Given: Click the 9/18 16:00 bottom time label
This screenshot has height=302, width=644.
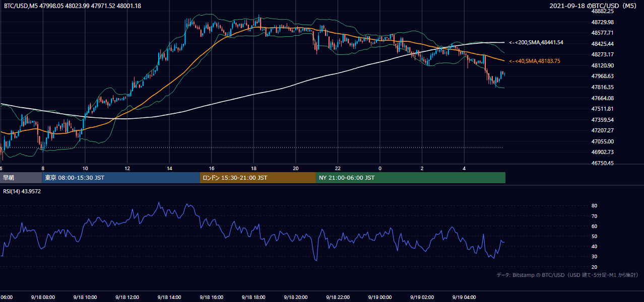Looking at the screenshot, I should click(211, 297).
